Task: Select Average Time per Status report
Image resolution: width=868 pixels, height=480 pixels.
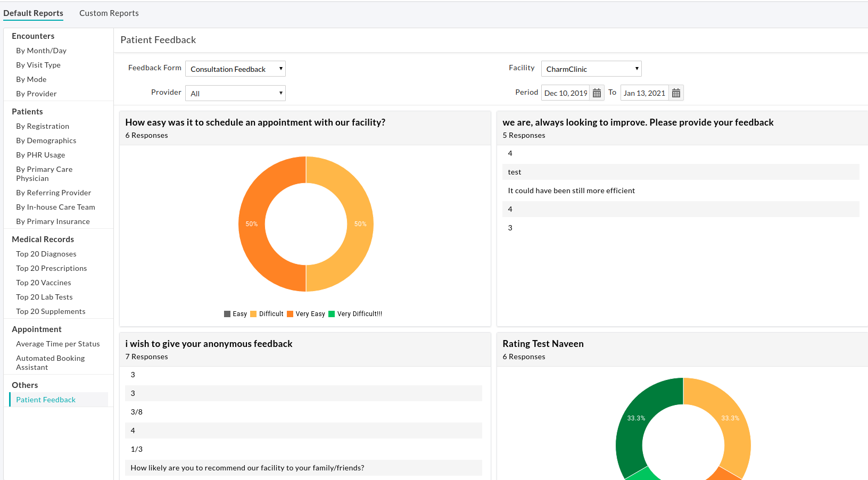Action: [58, 344]
